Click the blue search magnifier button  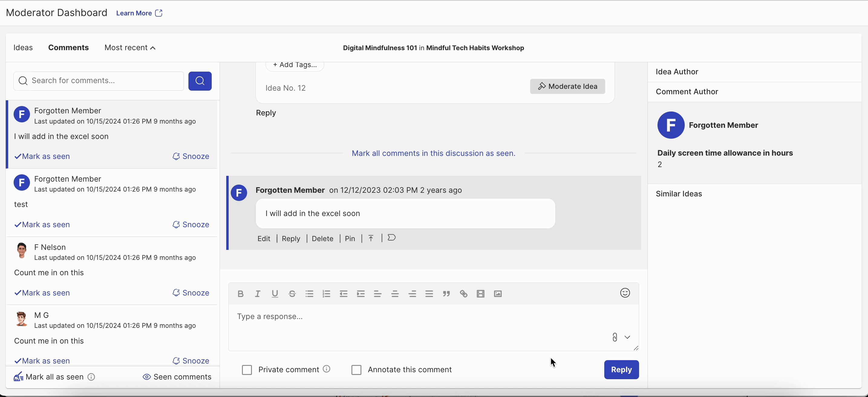(200, 81)
